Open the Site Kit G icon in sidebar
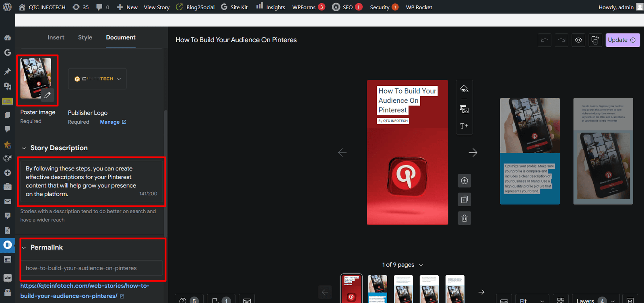This screenshot has width=644, height=303. [x=7, y=52]
